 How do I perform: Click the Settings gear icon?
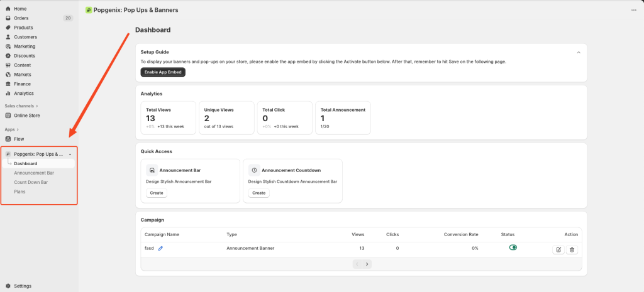coord(8,286)
